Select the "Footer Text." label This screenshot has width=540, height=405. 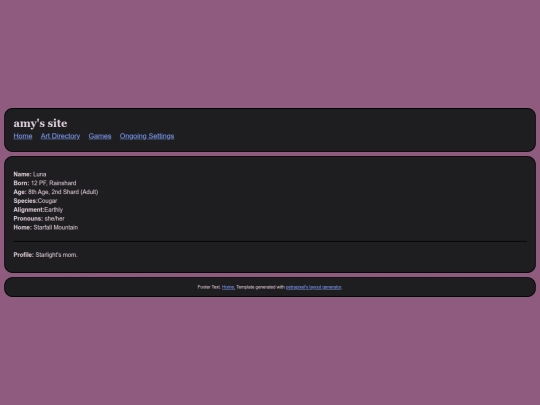click(x=209, y=287)
